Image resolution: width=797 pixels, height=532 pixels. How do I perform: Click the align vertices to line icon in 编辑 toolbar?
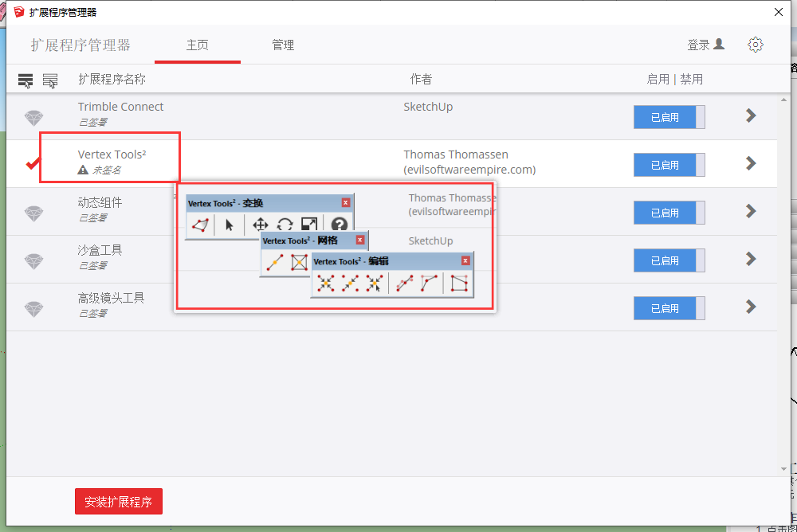(x=405, y=284)
